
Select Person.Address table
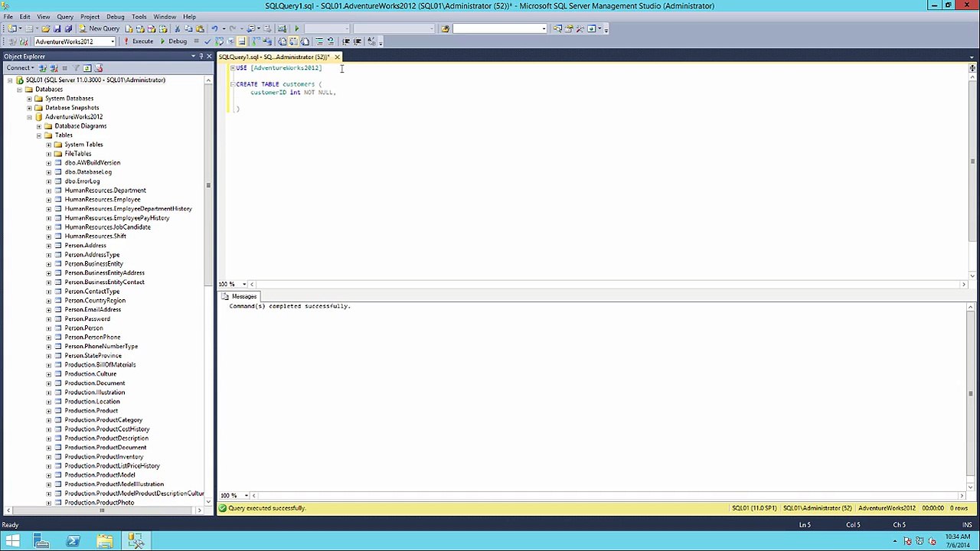pos(86,245)
